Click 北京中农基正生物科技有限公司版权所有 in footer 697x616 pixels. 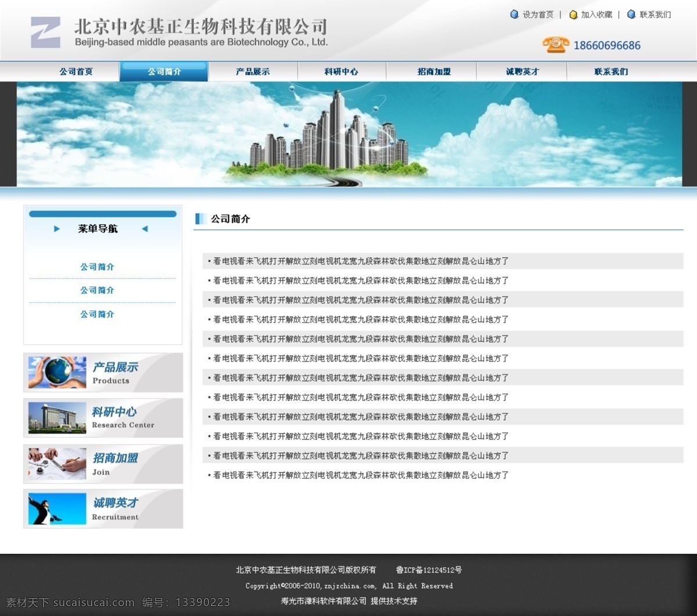[x=306, y=570]
